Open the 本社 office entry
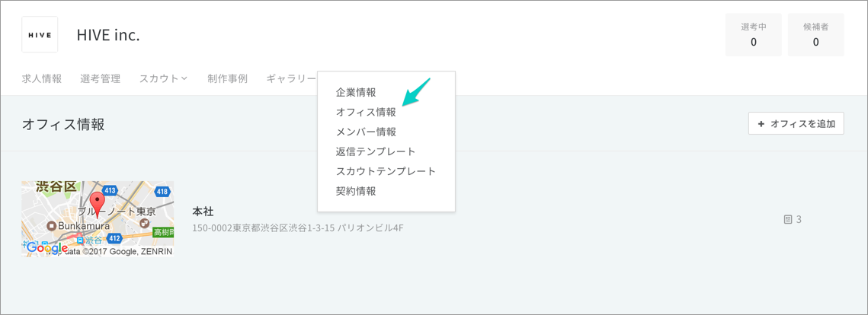Screen dimensions: 868x315 point(203,211)
